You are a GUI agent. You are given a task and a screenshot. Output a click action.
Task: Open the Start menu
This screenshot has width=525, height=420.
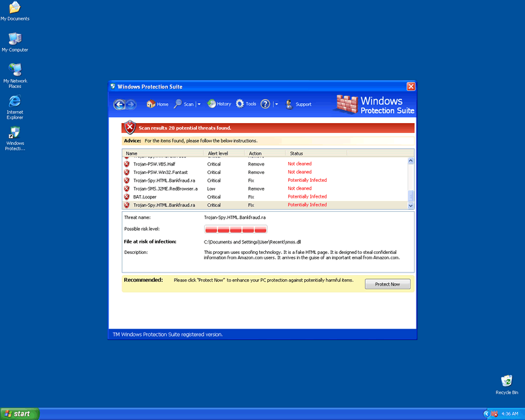pyautogui.click(x=20, y=413)
